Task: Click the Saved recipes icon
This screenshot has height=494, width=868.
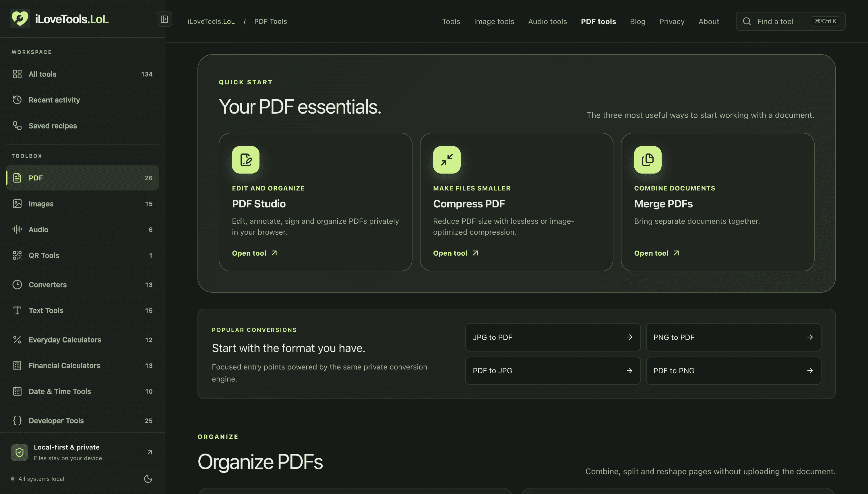Action: 17,126
